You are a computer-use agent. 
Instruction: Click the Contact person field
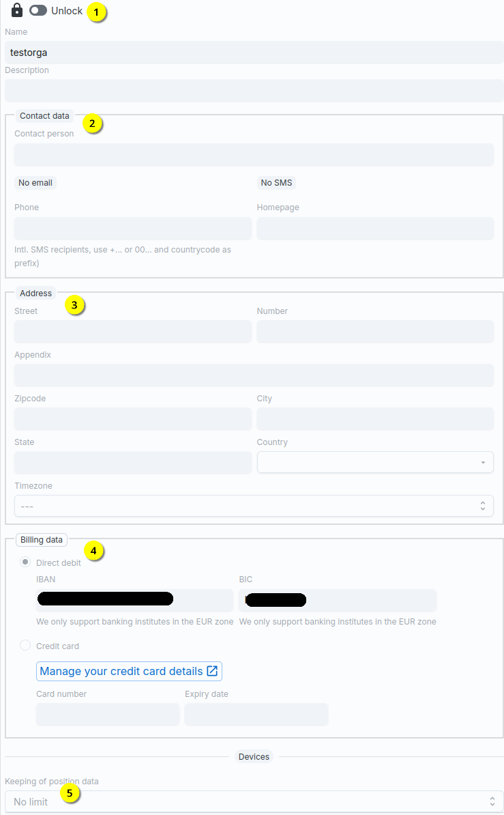(x=254, y=155)
